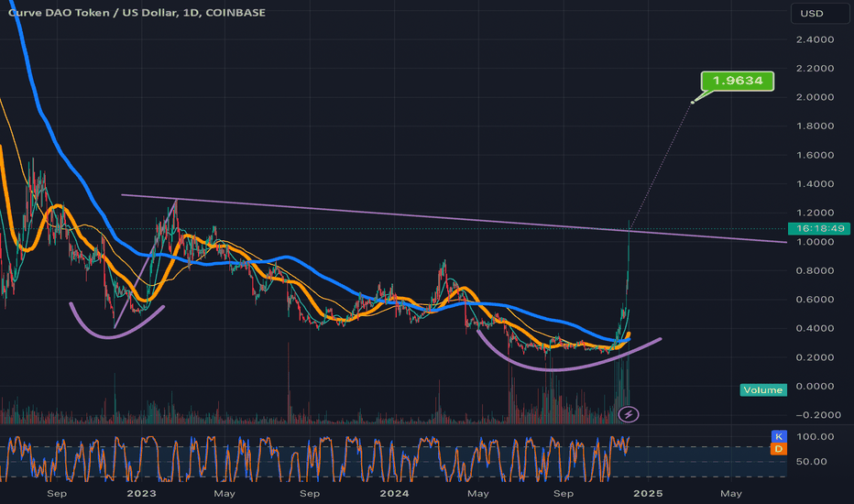Click the 100.00 stochastic scale label
The width and height of the screenshot is (854, 504).
click(x=815, y=436)
